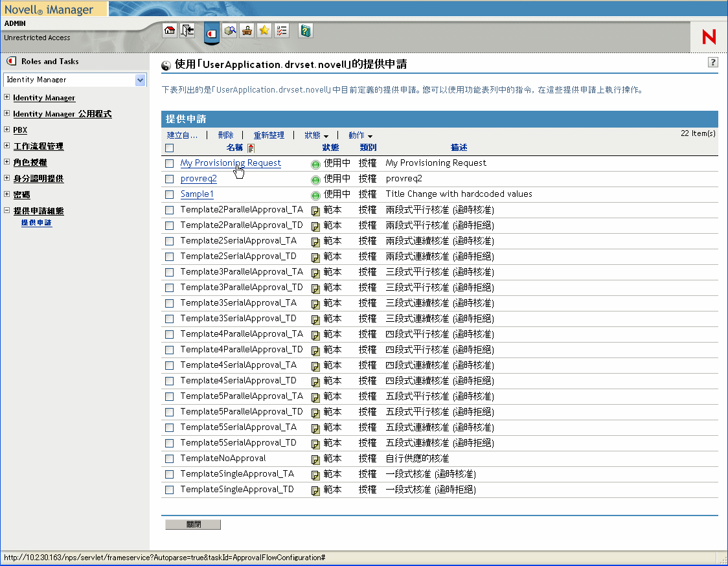This screenshot has width=728, height=566.
Task: Click template icon for Template4ParallelApproval_TD
Action: pyautogui.click(x=315, y=350)
